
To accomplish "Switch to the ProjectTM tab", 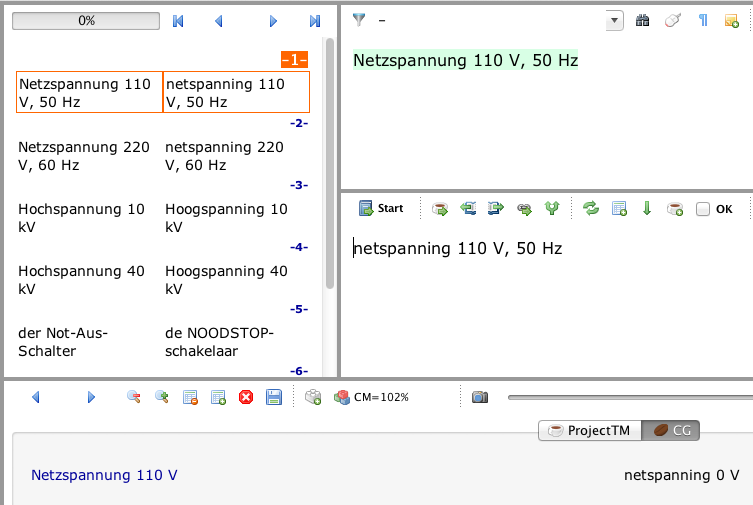I will [x=589, y=431].
